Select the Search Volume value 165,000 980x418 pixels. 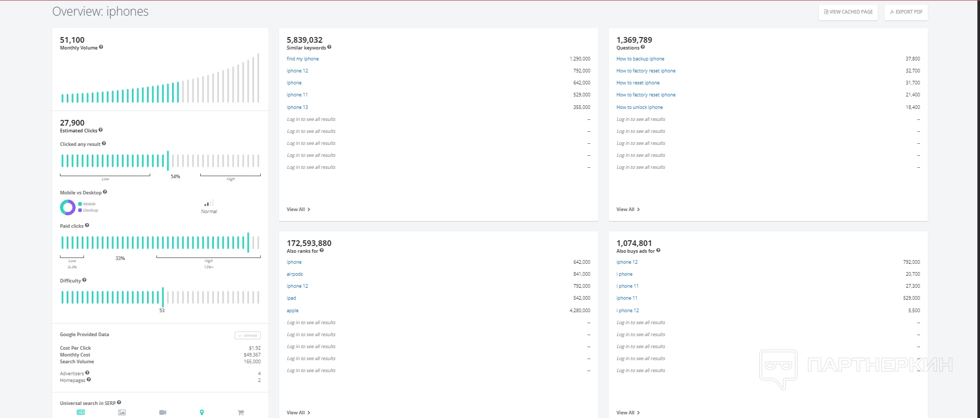point(252,362)
